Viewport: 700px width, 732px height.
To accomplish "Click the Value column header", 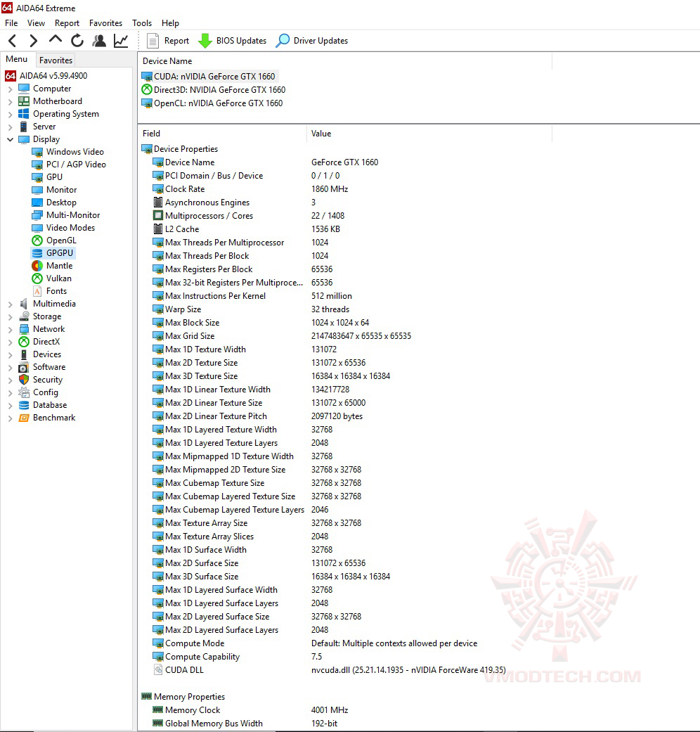I will (429, 134).
